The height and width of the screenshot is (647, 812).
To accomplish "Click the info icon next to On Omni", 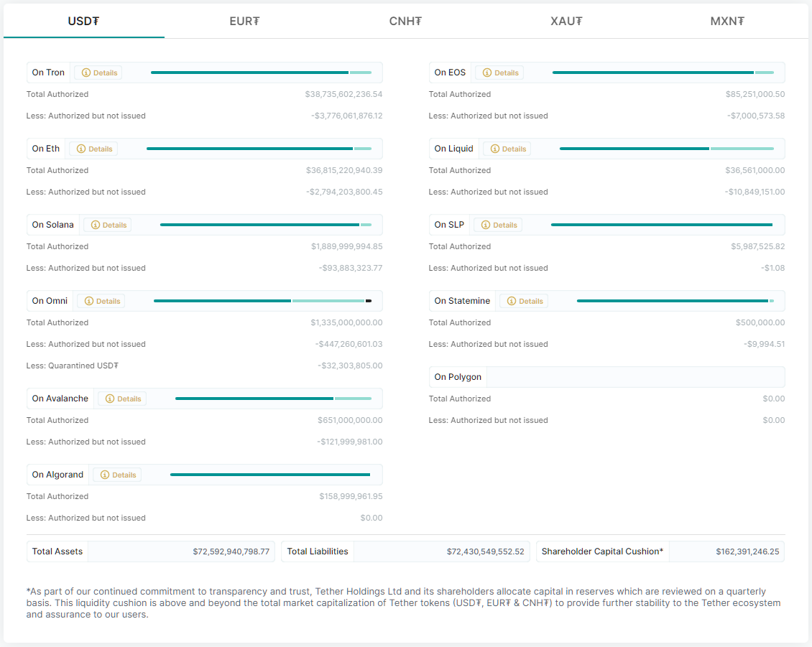I will (x=89, y=301).
